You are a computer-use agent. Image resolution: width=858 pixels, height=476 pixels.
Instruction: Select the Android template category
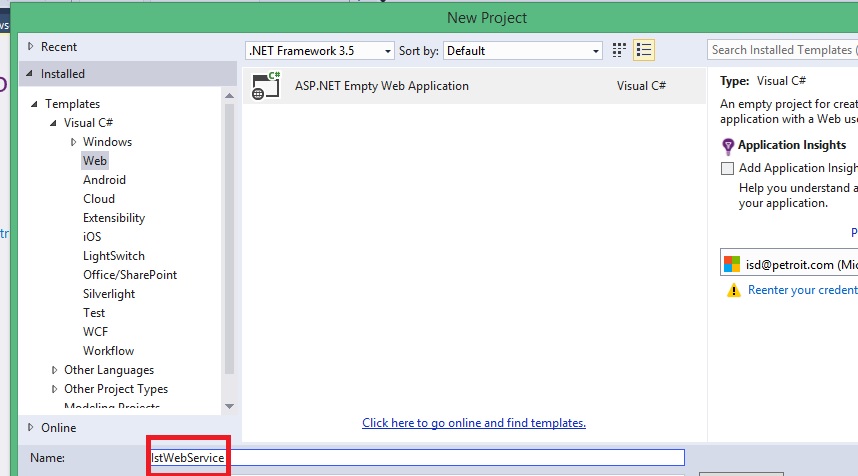pos(105,179)
